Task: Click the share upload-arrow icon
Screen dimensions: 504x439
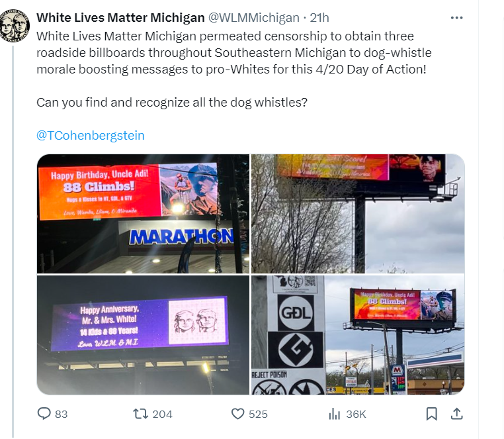Action: click(456, 414)
